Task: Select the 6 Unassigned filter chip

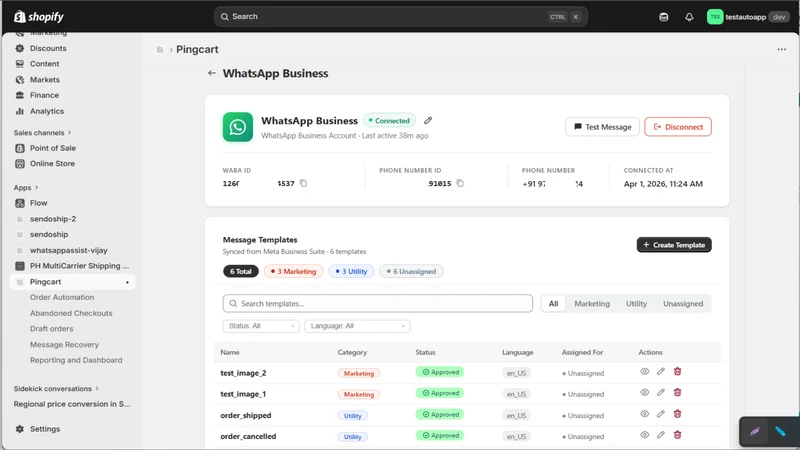Action: [411, 271]
